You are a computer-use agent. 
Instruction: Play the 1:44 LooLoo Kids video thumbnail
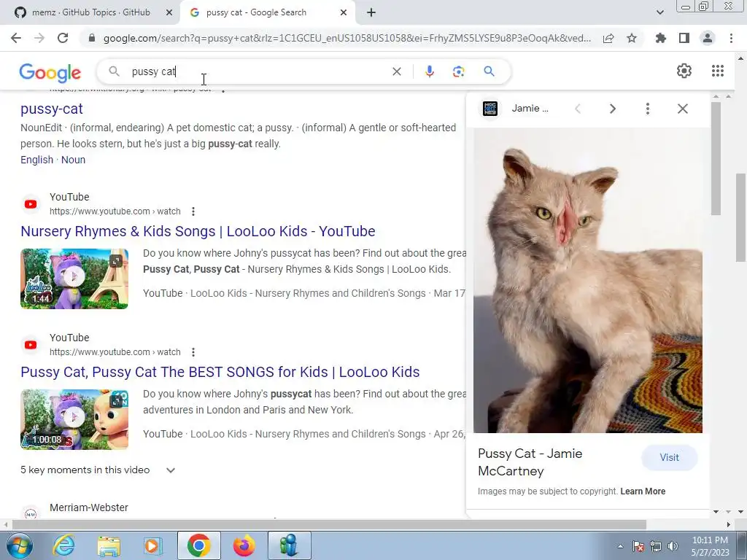point(74,279)
